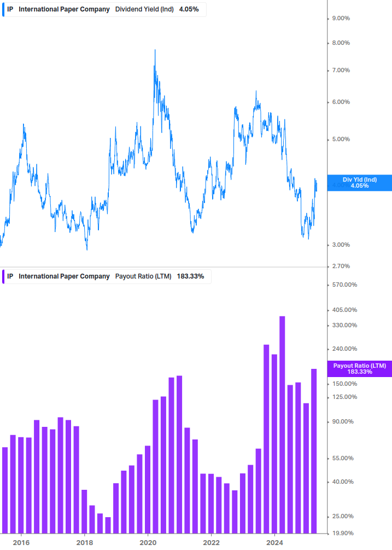Click the 9.00% yield axis label

(341, 18)
